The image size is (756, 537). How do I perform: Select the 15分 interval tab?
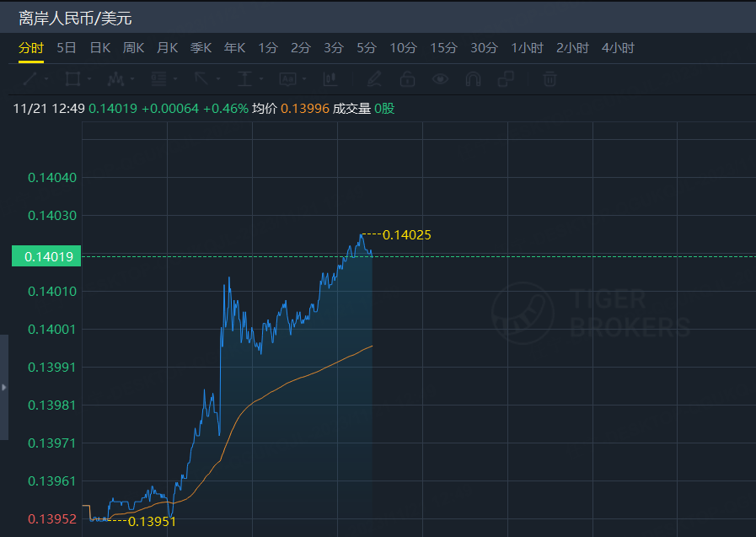pos(443,48)
